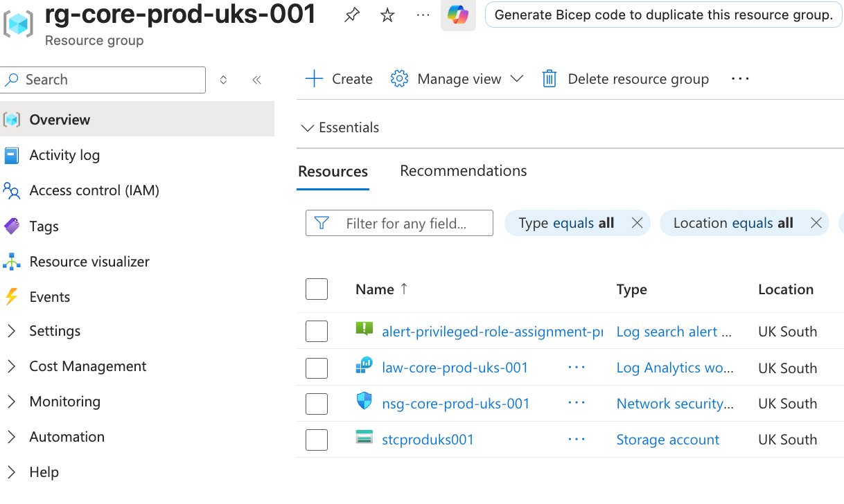Image resolution: width=844 pixels, height=504 pixels.
Task: Open context menu for nsg-core-prod-uks-001
Action: pyautogui.click(x=577, y=404)
